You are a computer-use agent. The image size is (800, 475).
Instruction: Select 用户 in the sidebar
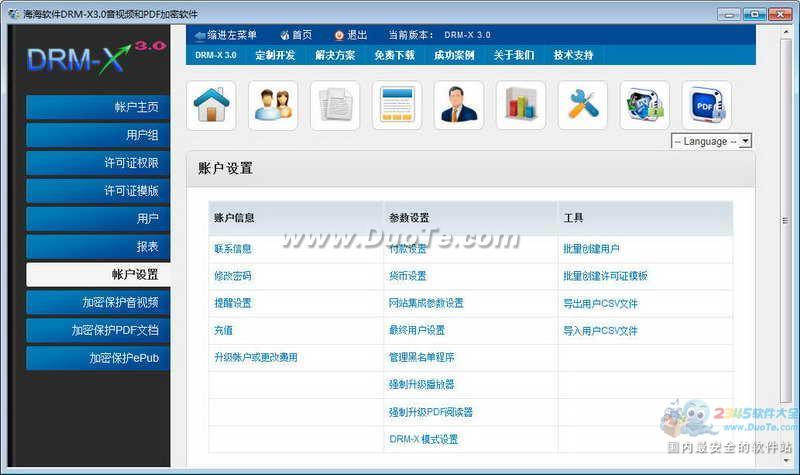(98, 219)
